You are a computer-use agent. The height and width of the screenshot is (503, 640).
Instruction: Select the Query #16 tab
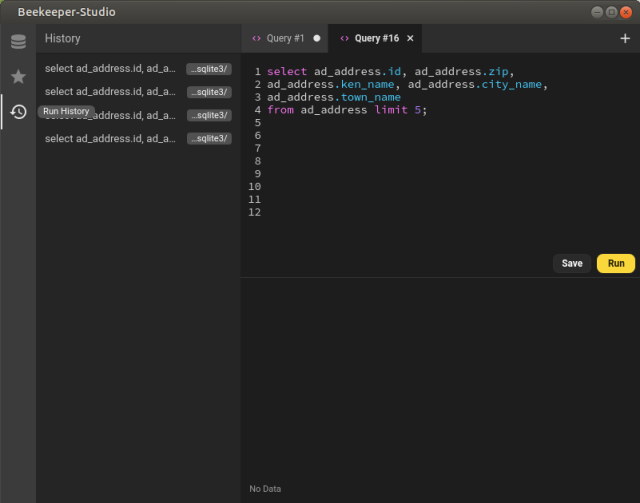375,38
